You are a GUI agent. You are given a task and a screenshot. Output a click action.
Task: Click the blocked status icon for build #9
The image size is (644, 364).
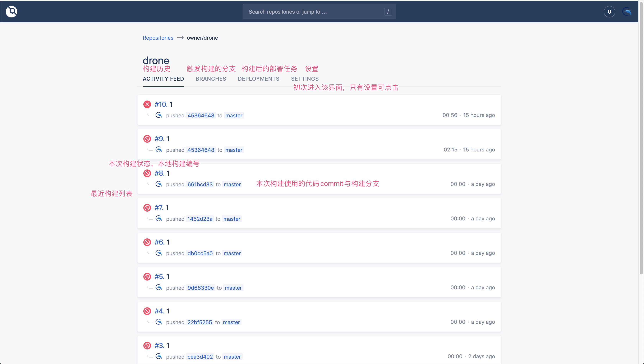coord(147,139)
